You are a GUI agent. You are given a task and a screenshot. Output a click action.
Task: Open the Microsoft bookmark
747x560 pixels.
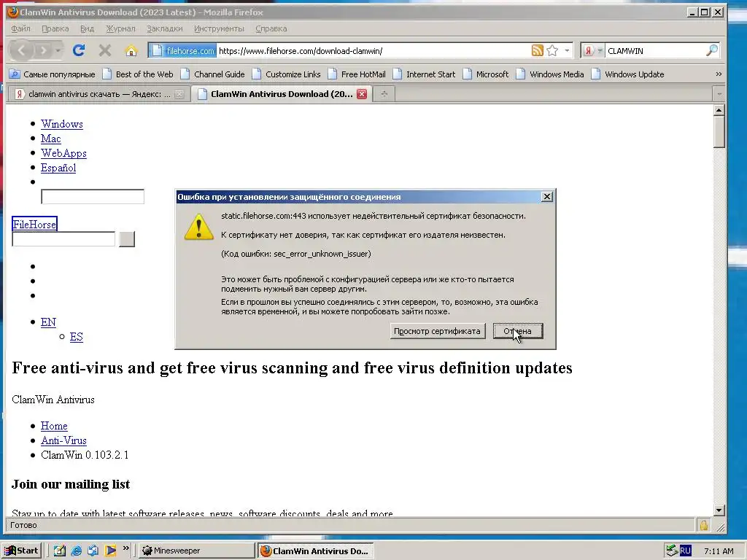485,74
